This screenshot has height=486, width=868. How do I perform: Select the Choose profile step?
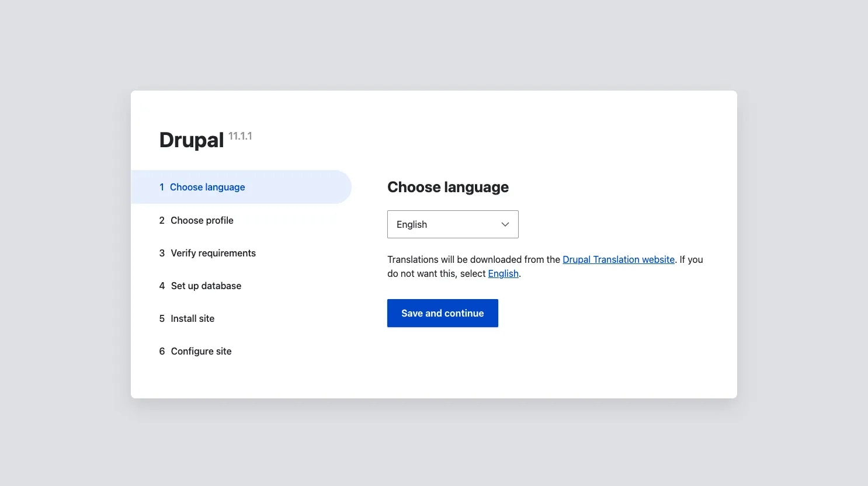pos(196,220)
